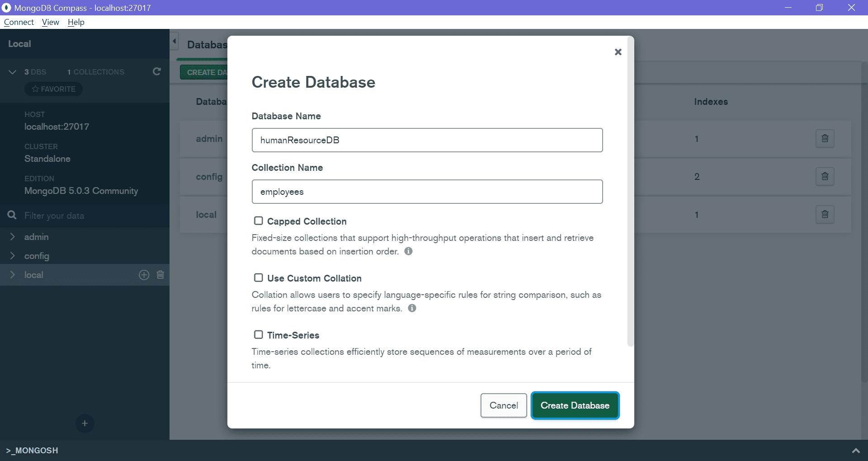Viewport: 868px width, 461px height.
Task: Open the View menu
Action: click(x=50, y=22)
